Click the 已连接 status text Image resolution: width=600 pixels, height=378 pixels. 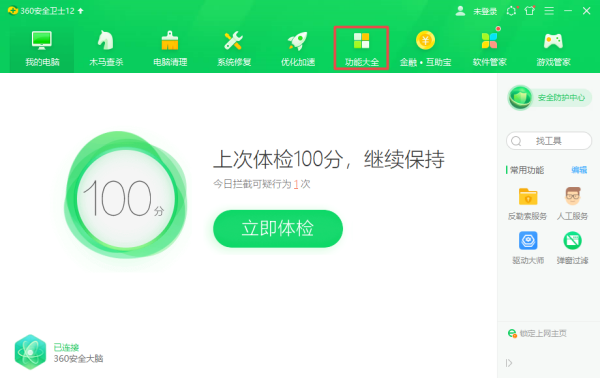tap(66, 347)
